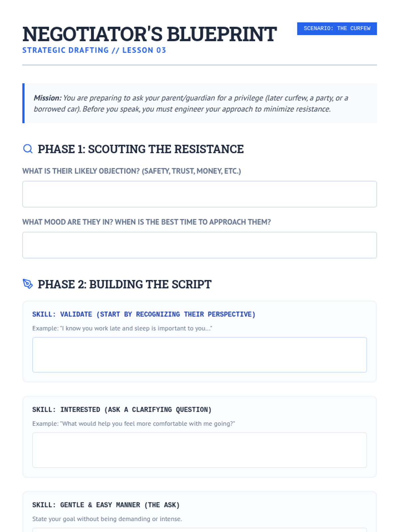Click into the Validate skill text area
The image size is (399, 532).
(x=199, y=355)
